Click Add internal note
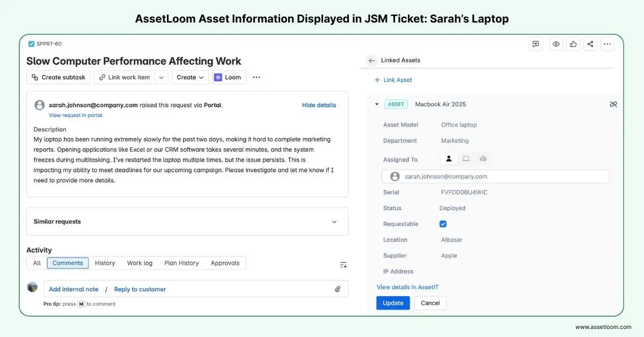 tap(74, 289)
